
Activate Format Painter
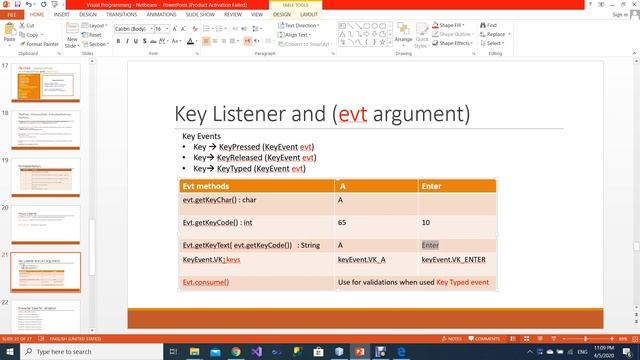pyautogui.click(x=39, y=44)
